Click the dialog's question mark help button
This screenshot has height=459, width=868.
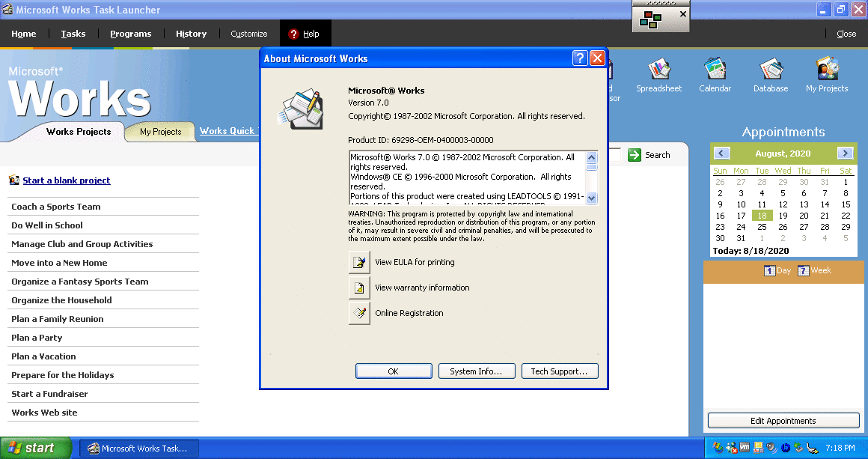(x=580, y=58)
